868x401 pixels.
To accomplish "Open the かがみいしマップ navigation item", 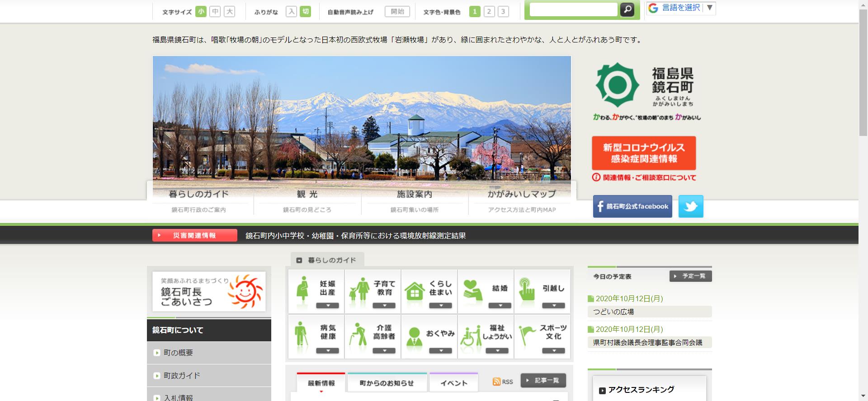I will coord(522,200).
